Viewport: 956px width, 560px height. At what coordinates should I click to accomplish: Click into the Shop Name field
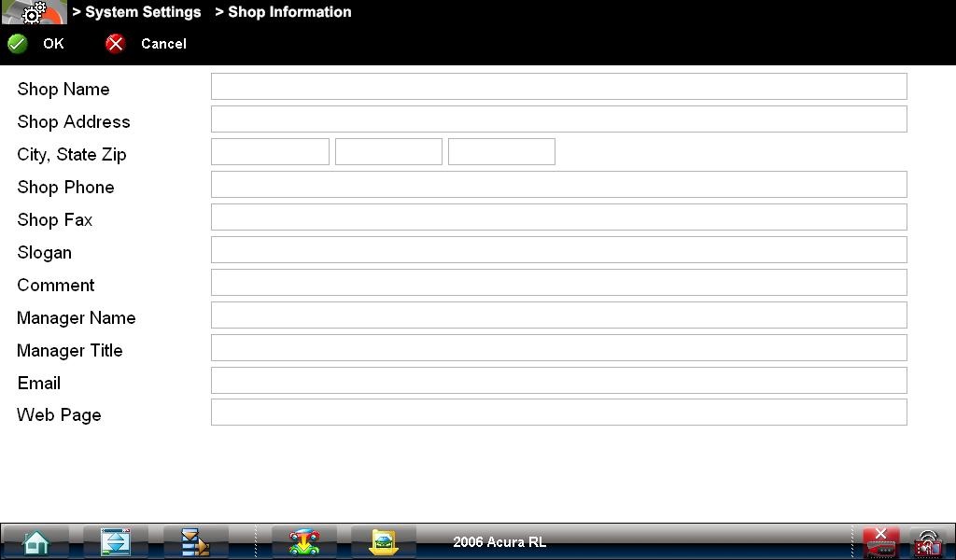pyautogui.click(x=558, y=87)
